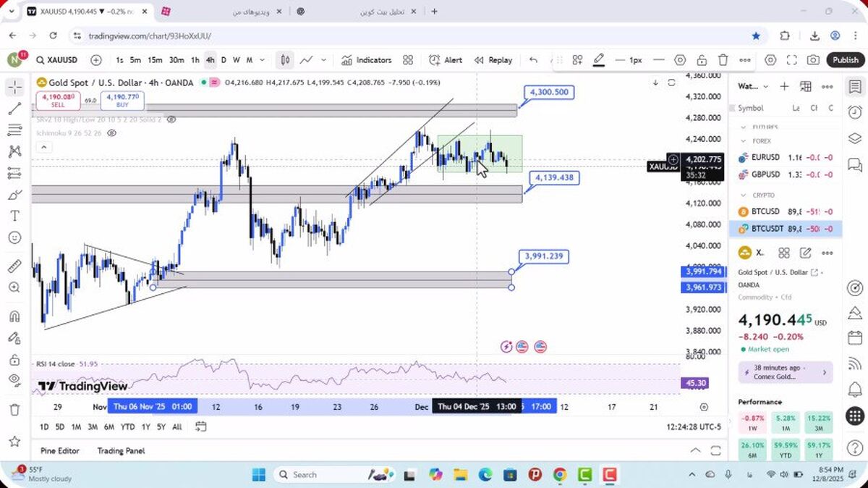This screenshot has height=488, width=868.
Task: Hide the SRv2 High/Low indicator
Action: click(x=171, y=119)
